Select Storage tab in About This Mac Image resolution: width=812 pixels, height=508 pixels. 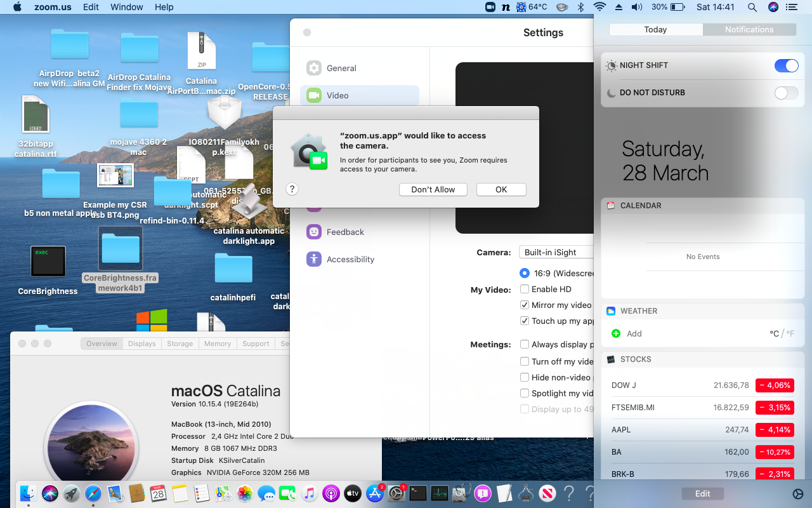pos(180,344)
